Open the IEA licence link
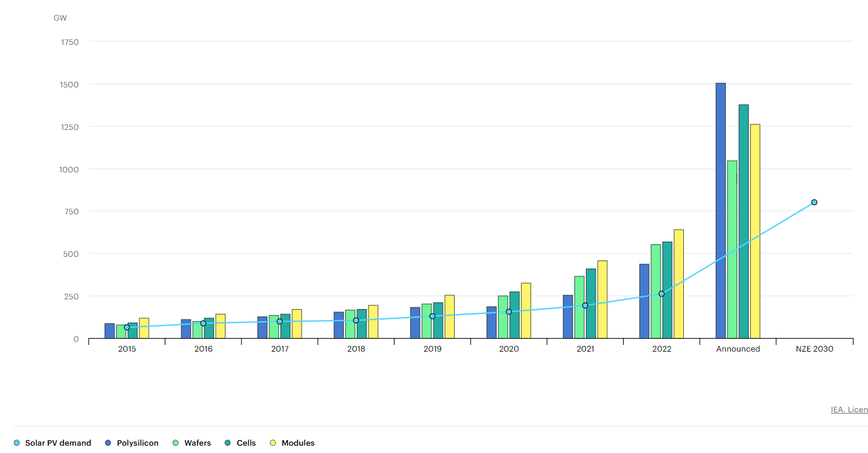Image resolution: width=868 pixels, height=453 pixels. [x=849, y=410]
